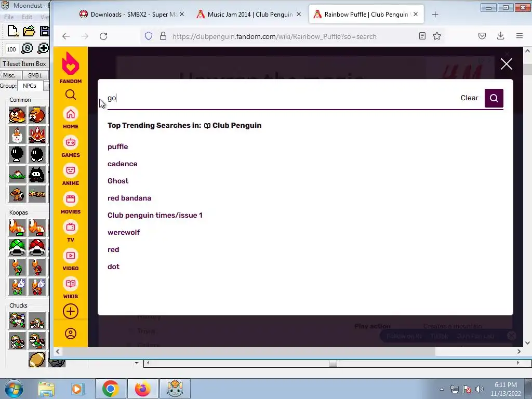Open Chrome from the taskbar

pos(110,389)
